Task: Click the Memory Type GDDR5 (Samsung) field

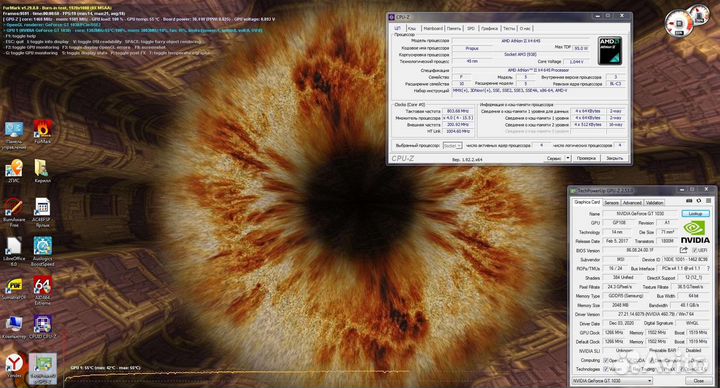Action: [625, 296]
